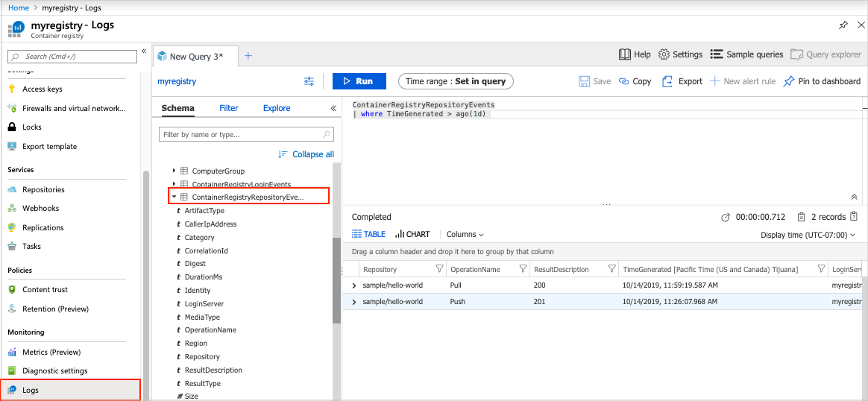The width and height of the screenshot is (868, 401).
Task: Run the query
Action: pyautogui.click(x=359, y=81)
